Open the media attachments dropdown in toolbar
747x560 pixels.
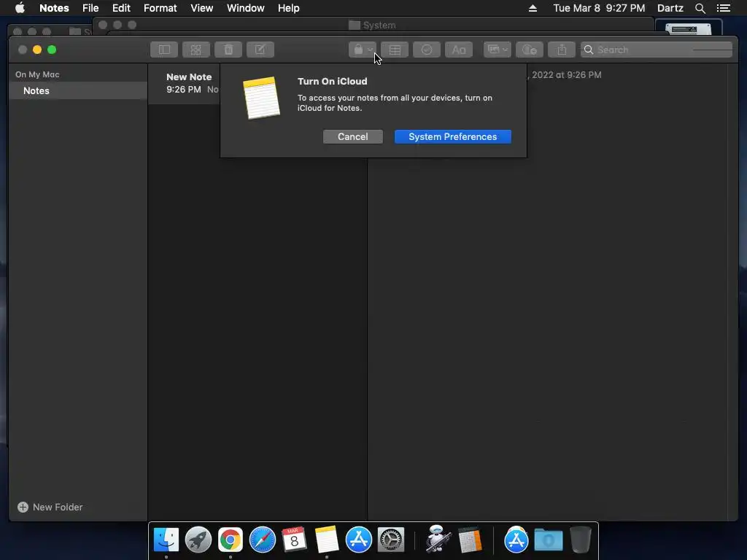tap(498, 50)
